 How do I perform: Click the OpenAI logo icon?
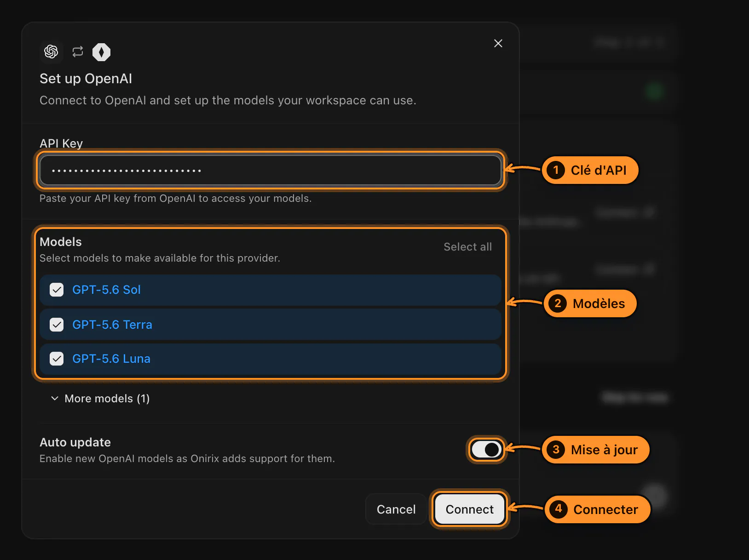(x=51, y=51)
